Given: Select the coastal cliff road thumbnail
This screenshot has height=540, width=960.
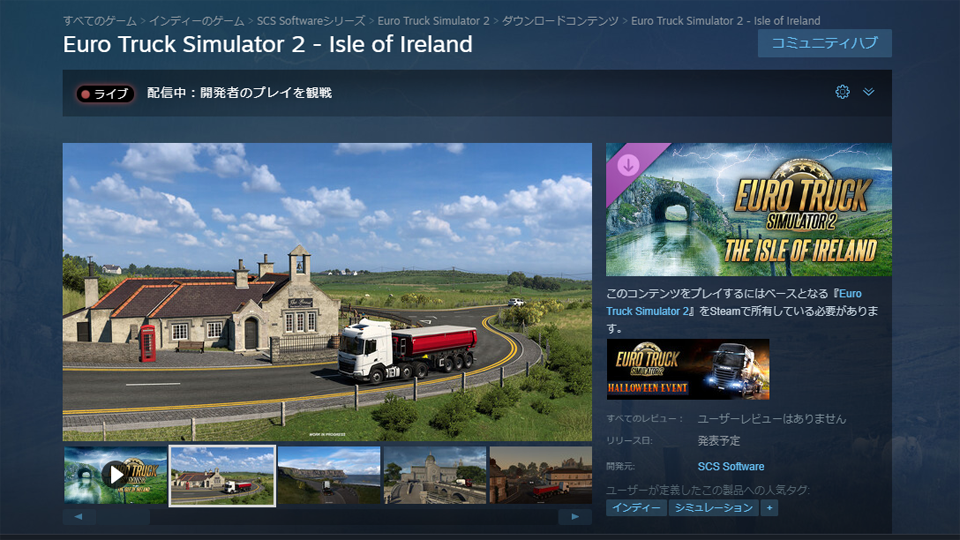Looking at the screenshot, I should pyautogui.click(x=329, y=475).
